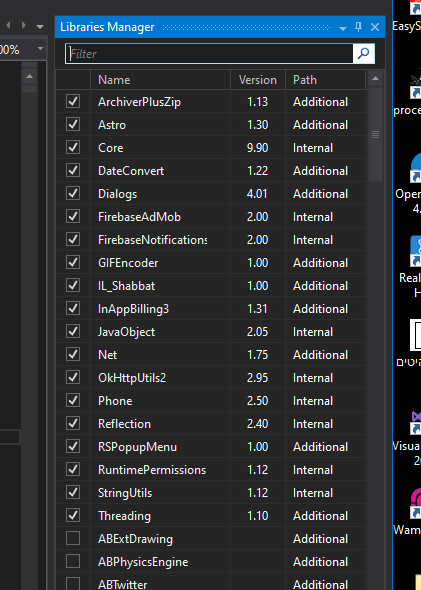Enable the ABExtDrawing library checkbox

tap(73, 538)
